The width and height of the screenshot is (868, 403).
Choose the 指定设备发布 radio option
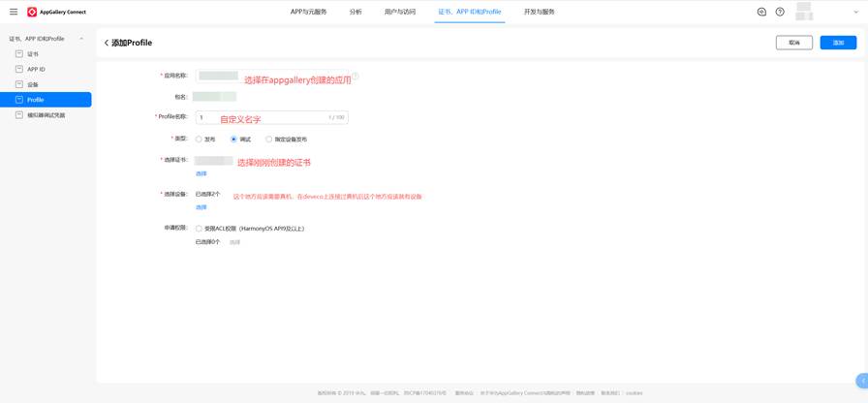point(269,139)
